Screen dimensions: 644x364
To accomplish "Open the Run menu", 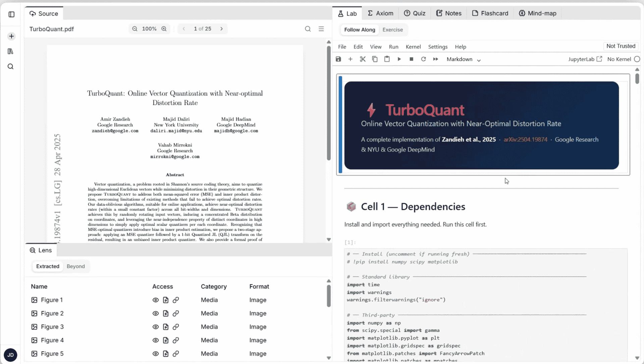I will pyautogui.click(x=393, y=47).
